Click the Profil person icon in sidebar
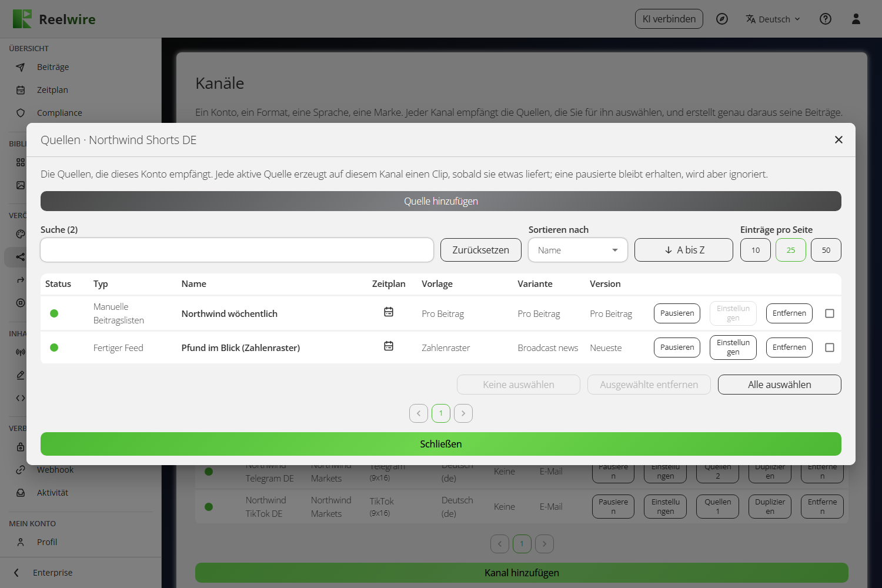 point(21,542)
